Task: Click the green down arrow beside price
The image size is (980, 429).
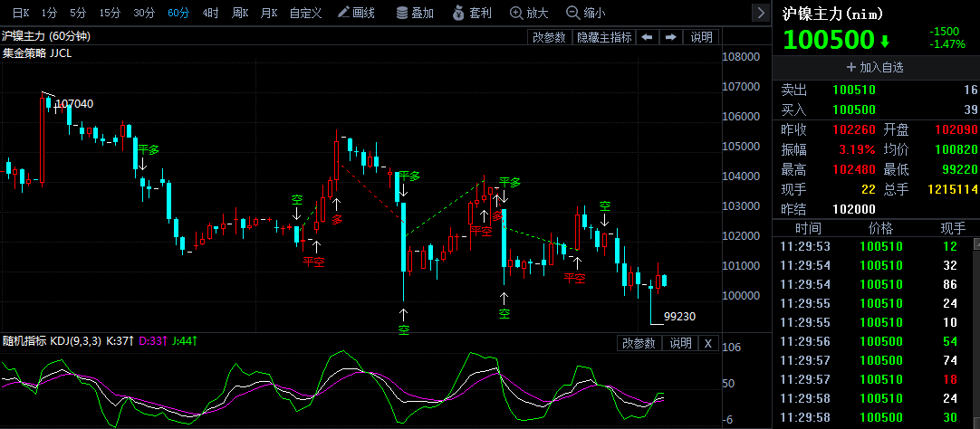Action: tap(884, 42)
